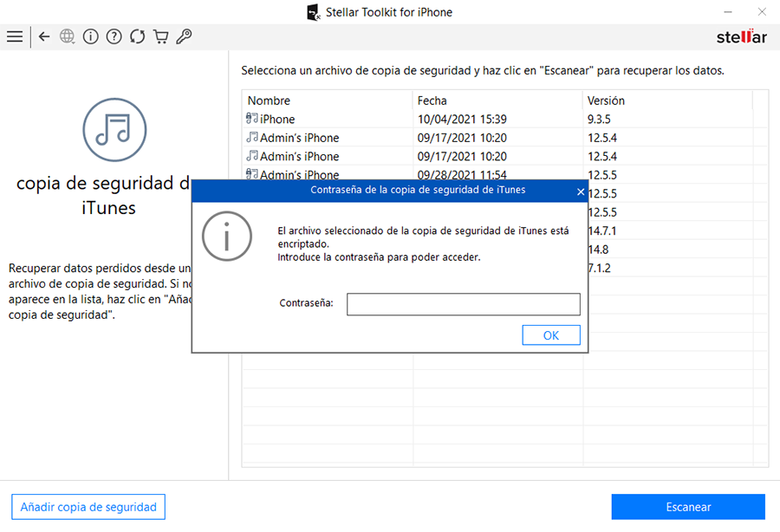Image resolution: width=780 pixels, height=532 pixels.
Task: Open help via question mark icon
Action: point(114,36)
